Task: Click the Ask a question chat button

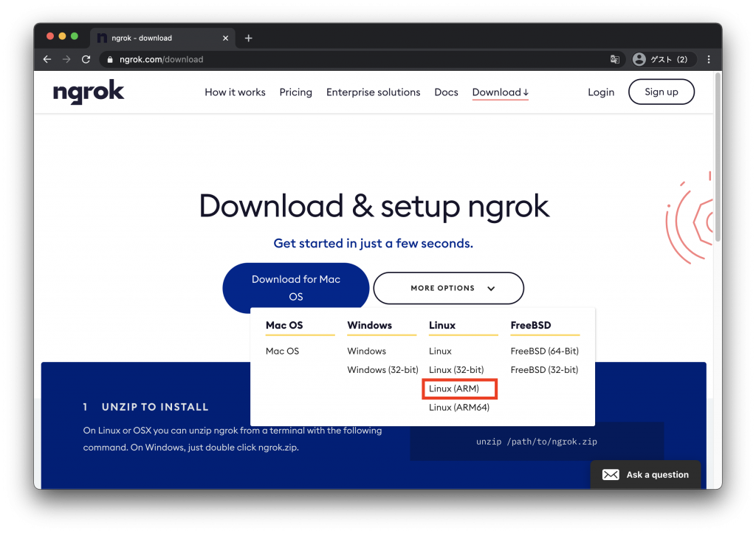Action: [645, 475]
